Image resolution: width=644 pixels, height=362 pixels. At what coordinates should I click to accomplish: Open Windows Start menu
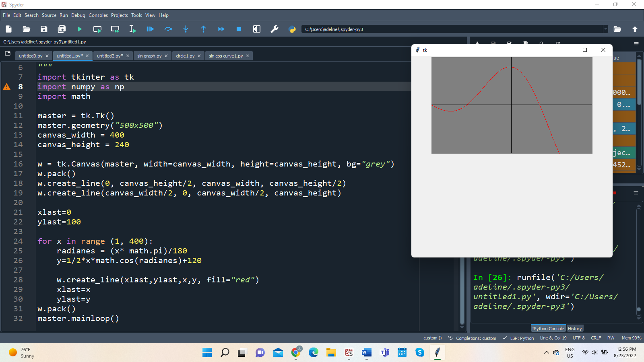coord(207,352)
